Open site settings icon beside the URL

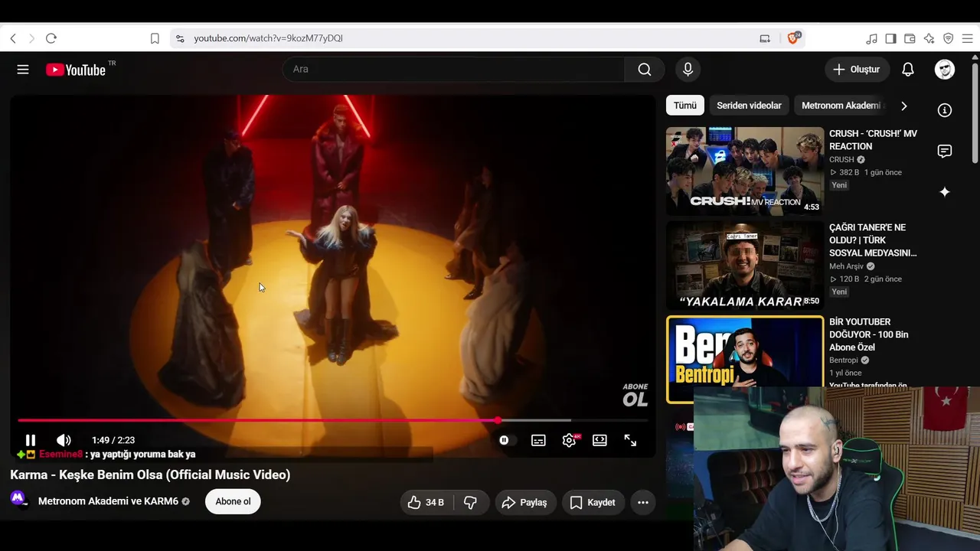[180, 38]
